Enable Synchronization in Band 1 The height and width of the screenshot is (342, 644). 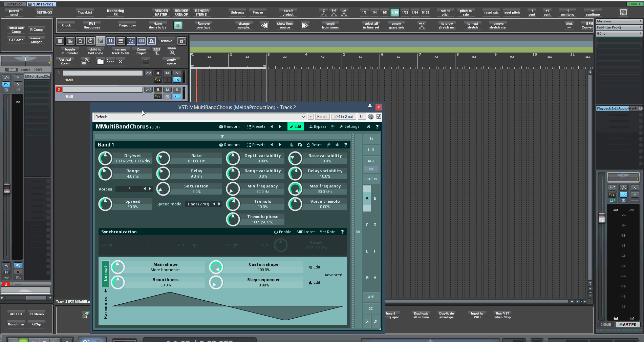282,232
